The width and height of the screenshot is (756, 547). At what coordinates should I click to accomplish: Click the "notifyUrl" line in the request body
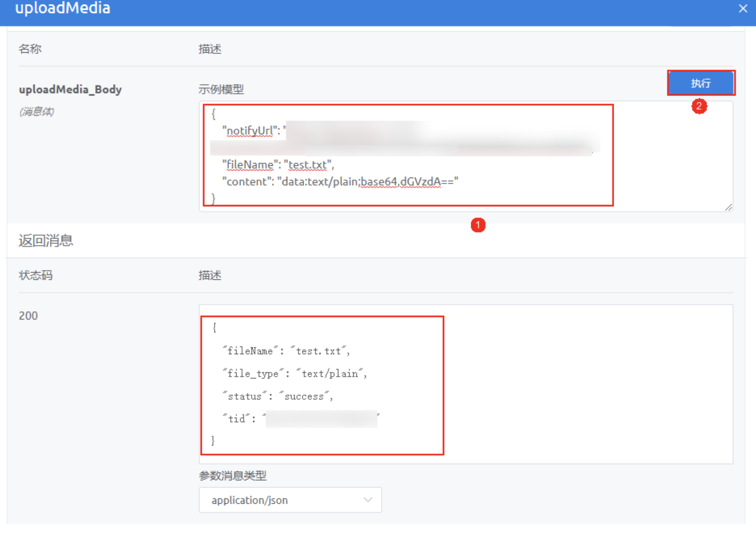coord(254,131)
